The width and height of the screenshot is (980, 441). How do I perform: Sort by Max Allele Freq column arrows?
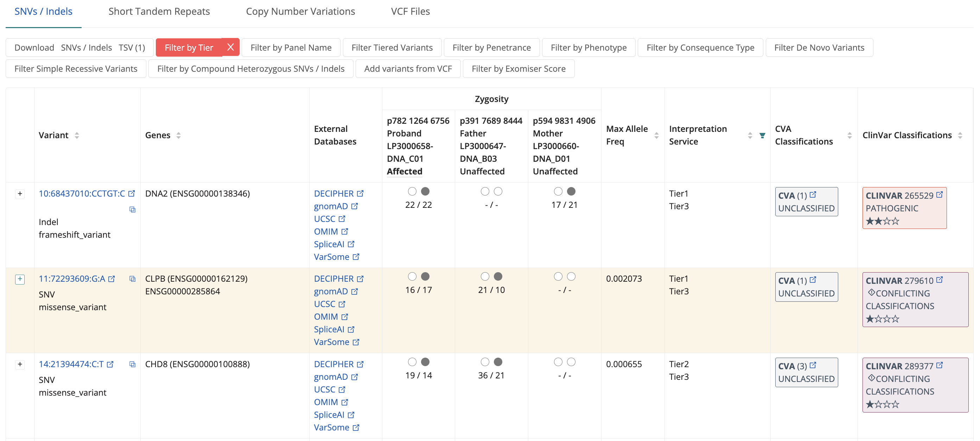[x=656, y=135]
